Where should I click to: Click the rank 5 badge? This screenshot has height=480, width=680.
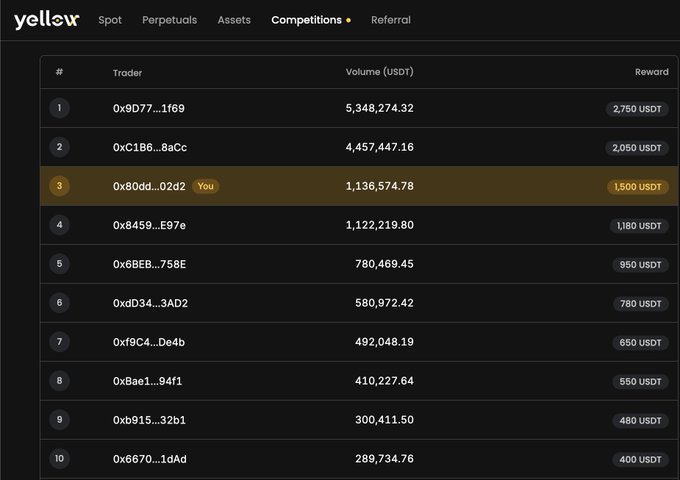pos(59,264)
